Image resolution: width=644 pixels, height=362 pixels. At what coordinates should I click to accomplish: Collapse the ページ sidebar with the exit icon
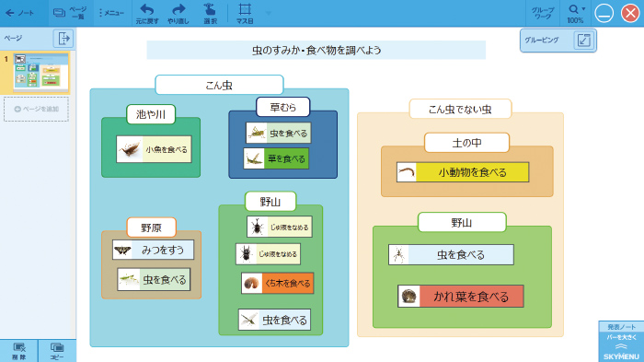63,39
